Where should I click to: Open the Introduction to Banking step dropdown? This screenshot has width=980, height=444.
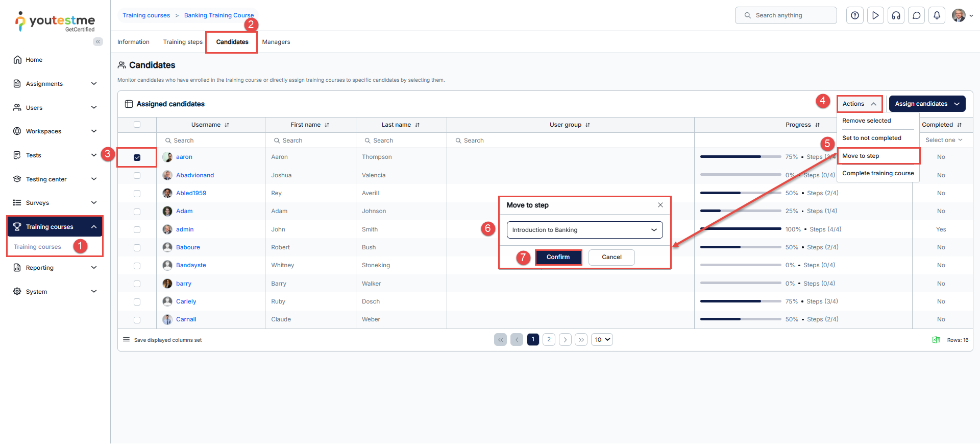coord(584,230)
